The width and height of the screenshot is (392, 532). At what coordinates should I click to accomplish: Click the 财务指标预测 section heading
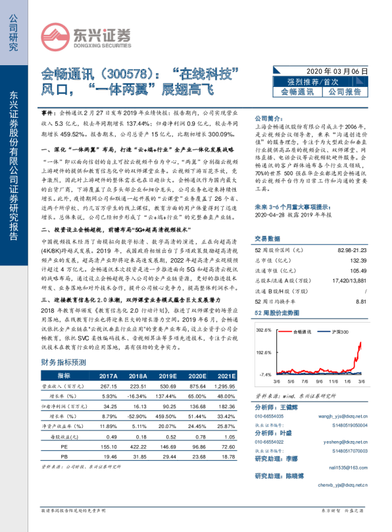(63, 362)
